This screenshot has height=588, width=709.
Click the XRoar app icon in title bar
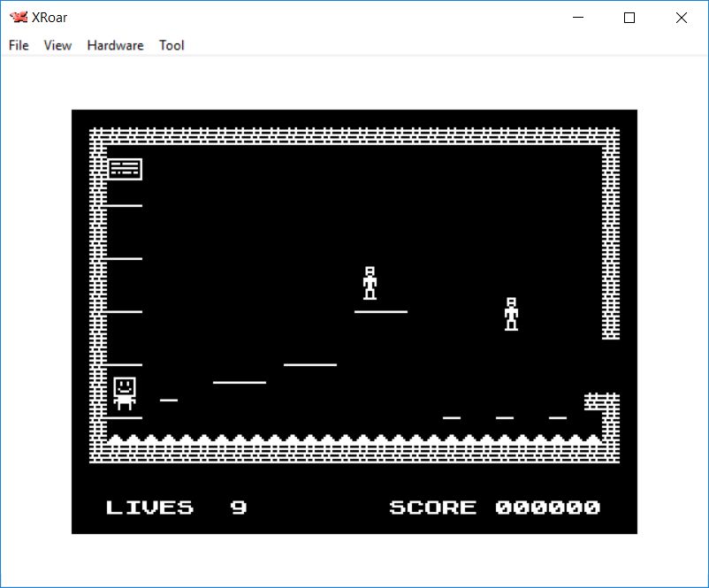(x=18, y=18)
